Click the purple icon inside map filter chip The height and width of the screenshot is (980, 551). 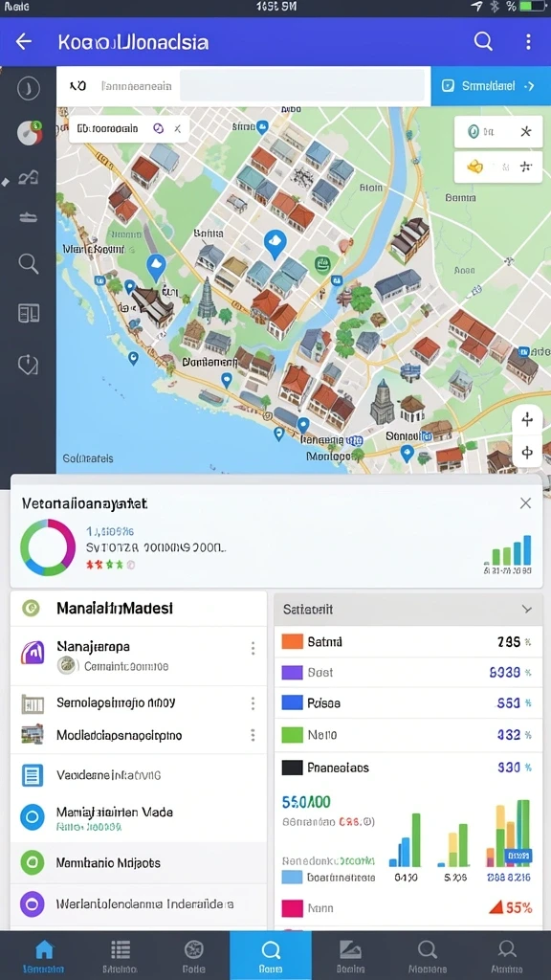click(158, 128)
